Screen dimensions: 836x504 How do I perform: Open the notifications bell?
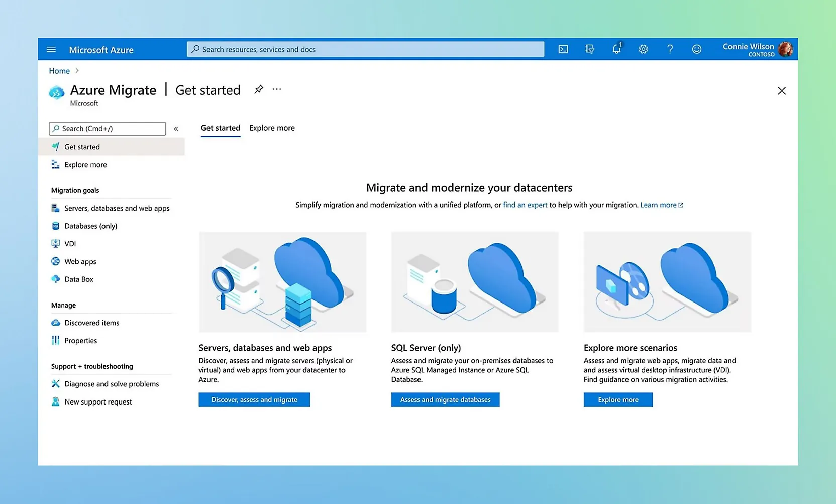[616, 49]
